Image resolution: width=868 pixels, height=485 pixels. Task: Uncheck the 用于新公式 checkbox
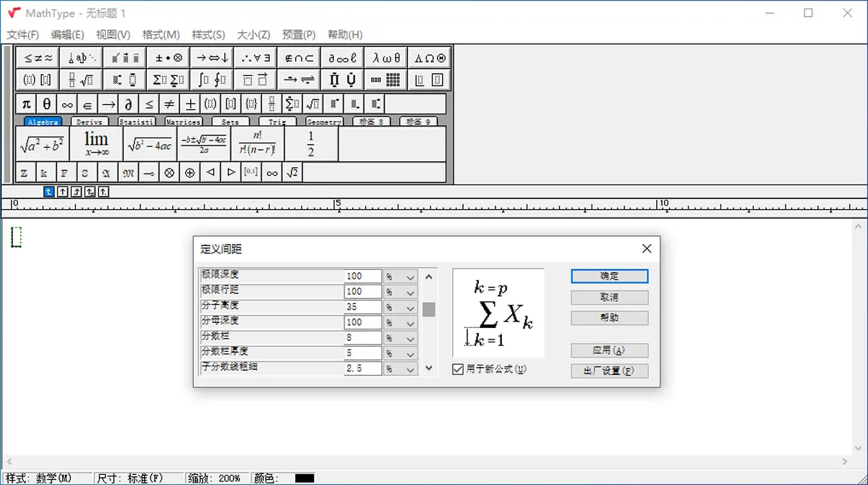(x=458, y=369)
